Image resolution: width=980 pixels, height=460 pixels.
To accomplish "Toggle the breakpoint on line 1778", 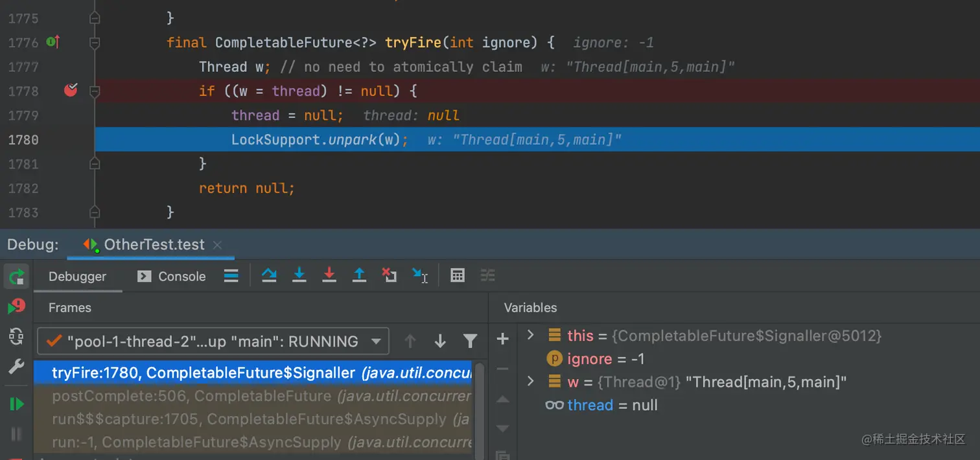I will [x=71, y=91].
